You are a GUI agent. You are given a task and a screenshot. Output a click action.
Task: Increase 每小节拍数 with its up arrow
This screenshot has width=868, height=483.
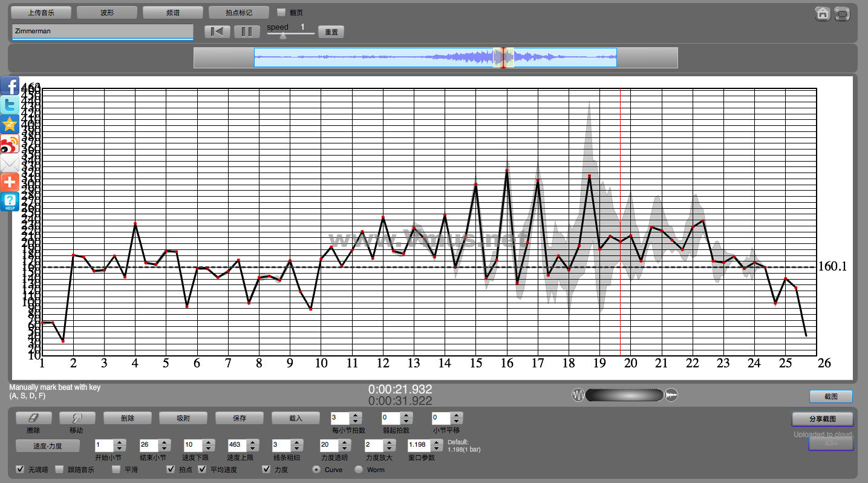coord(356,415)
